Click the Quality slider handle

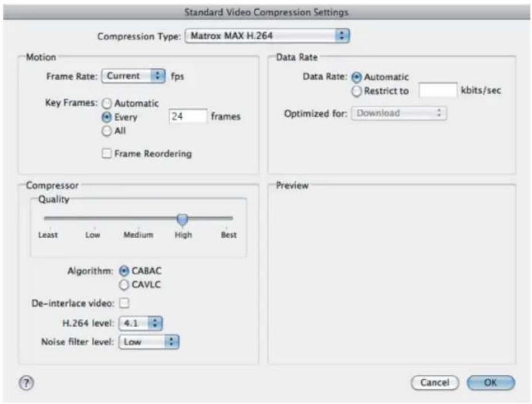pos(182,220)
